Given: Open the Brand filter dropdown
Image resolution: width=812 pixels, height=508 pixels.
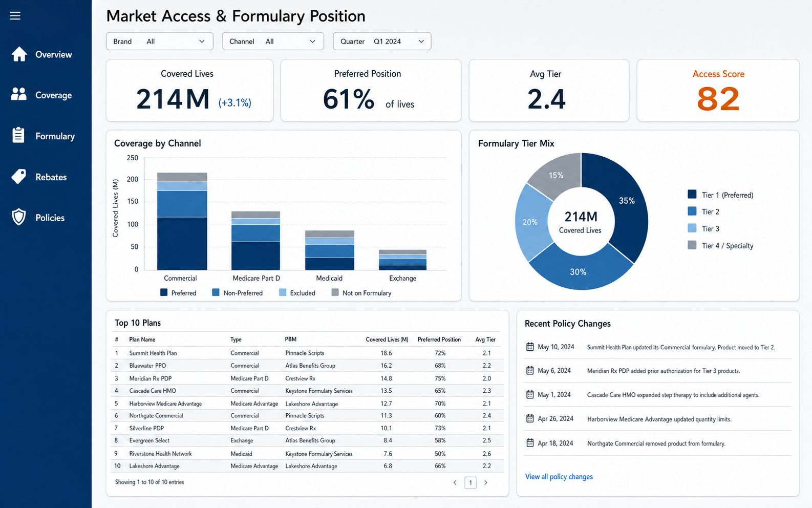Looking at the screenshot, I should [159, 41].
